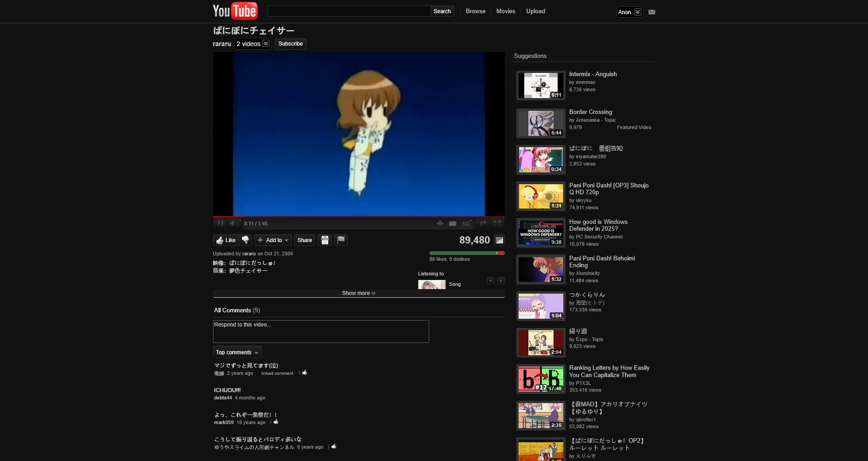Open How good is Windows Defender thumbnail
868x461 pixels.
coord(541,233)
